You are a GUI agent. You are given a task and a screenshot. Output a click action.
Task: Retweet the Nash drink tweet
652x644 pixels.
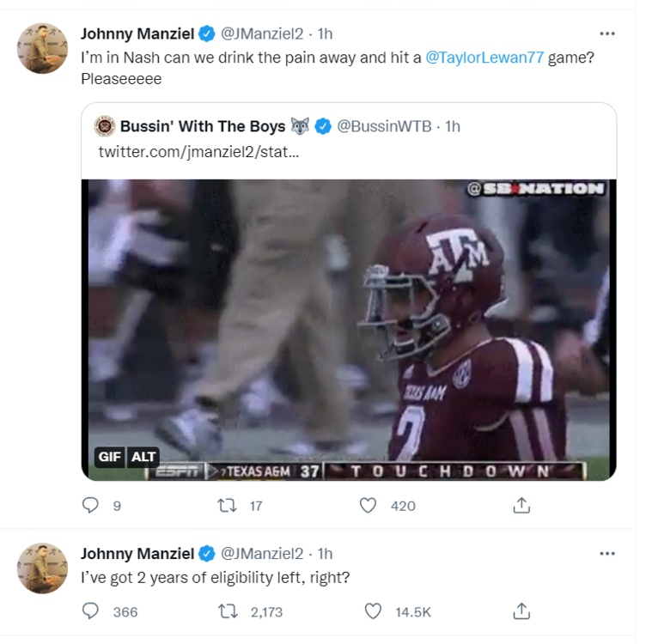coord(229,506)
